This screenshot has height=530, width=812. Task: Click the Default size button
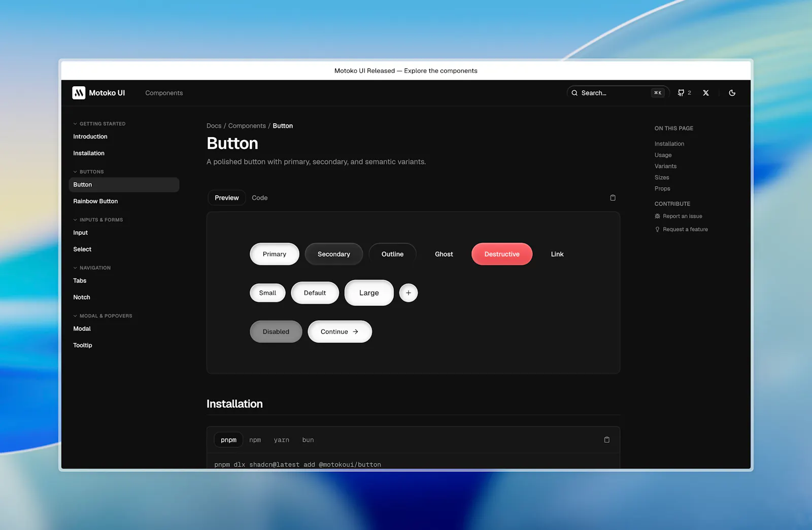point(315,293)
